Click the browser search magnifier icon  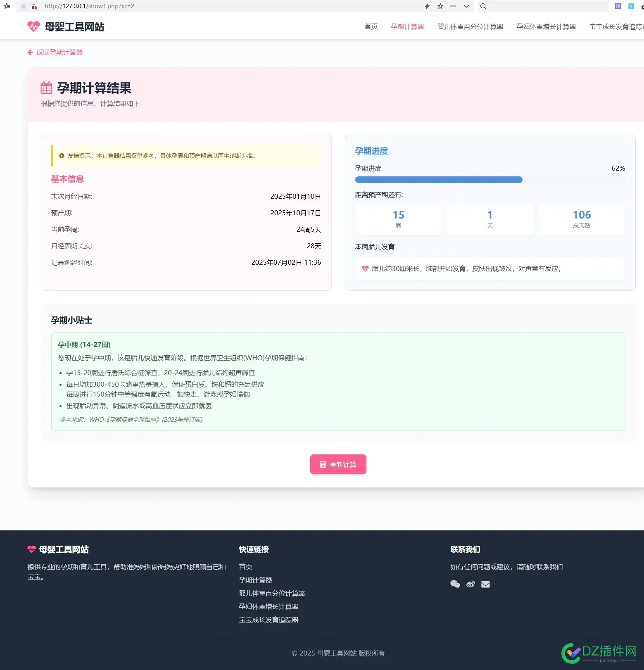[483, 6]
